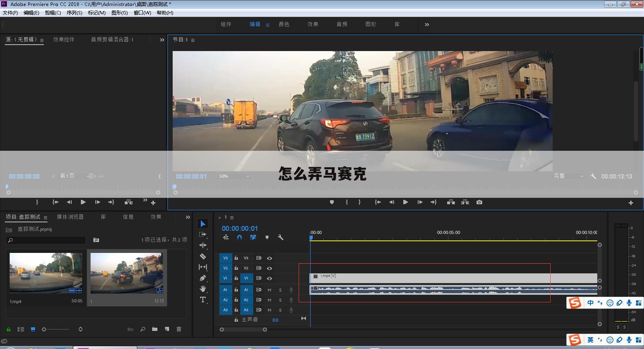Step back one frame in program monitor
This screenshot has height=349, width=644.
pos(391,202)
